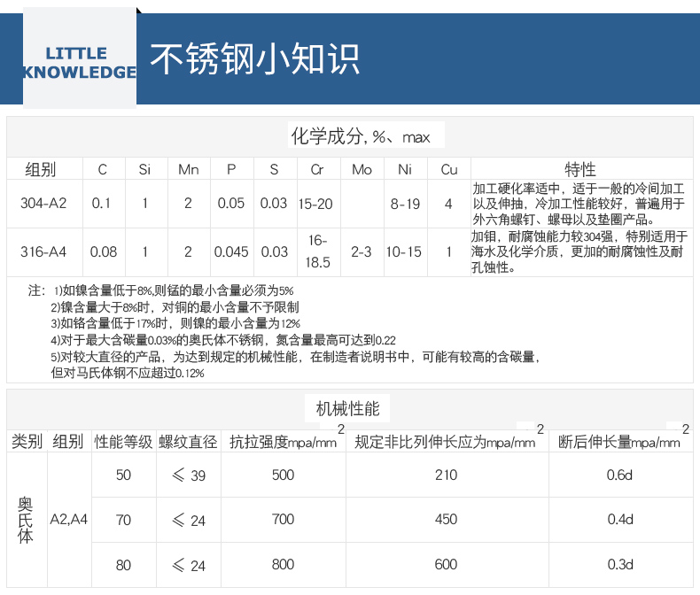Select the 抗拉强度 column header

click(x=283, y=442)
